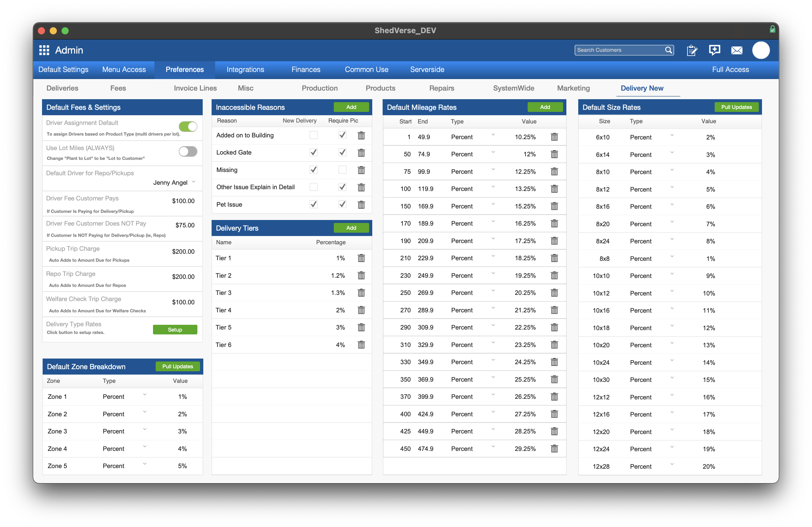Enable Use Lot Miles (ALWAYS) switch
This screenshot has width=812, height=527.
click(188, 152)
